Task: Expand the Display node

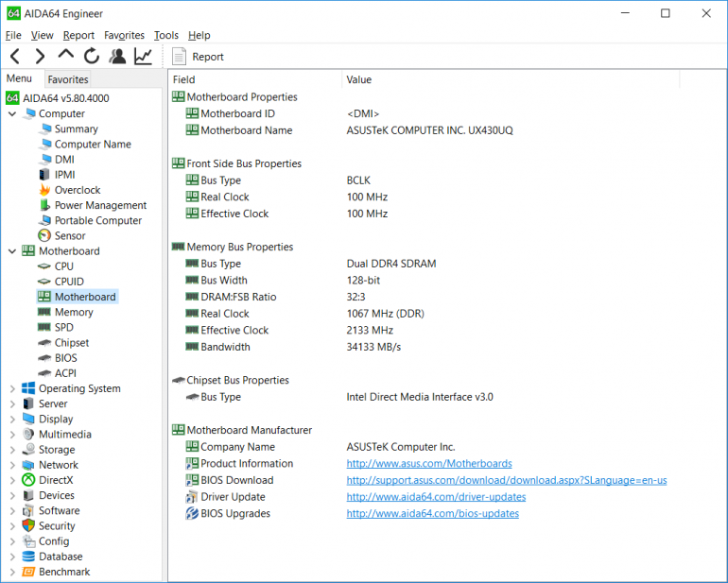Action: click(x=12, y=420)
